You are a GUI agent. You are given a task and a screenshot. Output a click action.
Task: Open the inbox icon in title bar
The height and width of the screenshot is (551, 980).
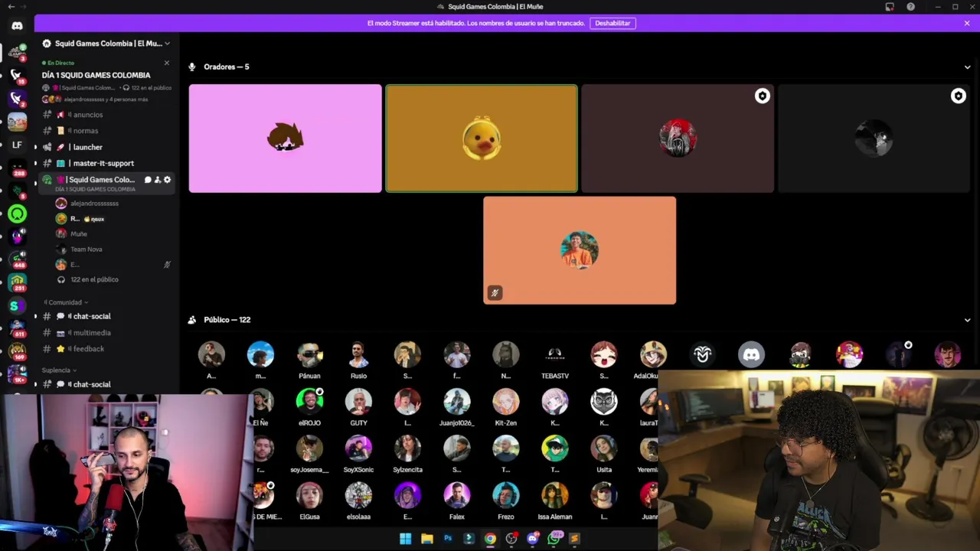pos(890,7)
